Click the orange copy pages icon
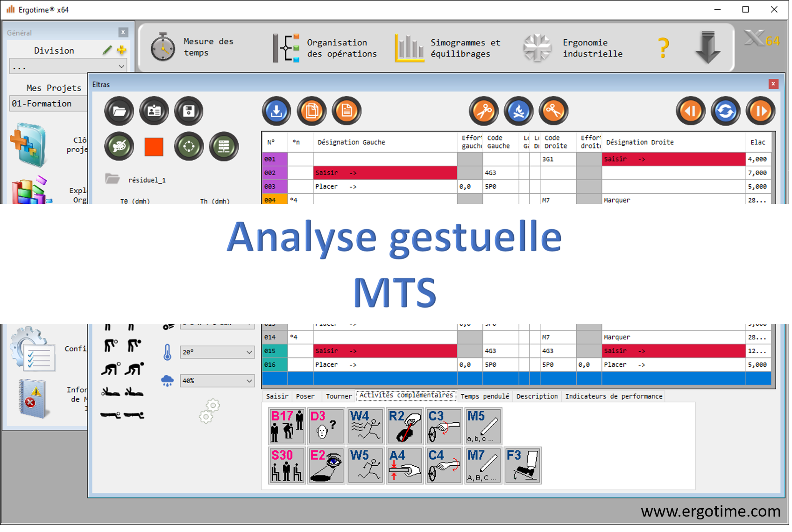792x532 pixels. pos(311,112)
